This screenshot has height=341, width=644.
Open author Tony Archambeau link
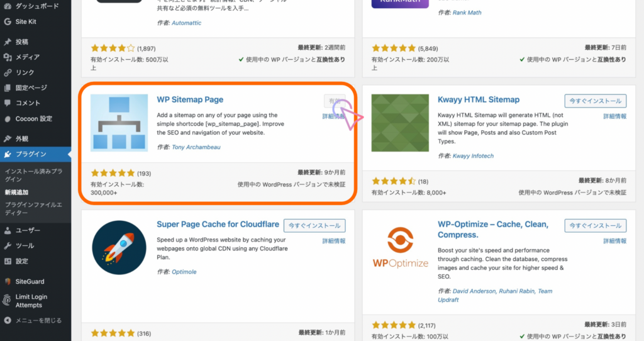tap(196, 147)
